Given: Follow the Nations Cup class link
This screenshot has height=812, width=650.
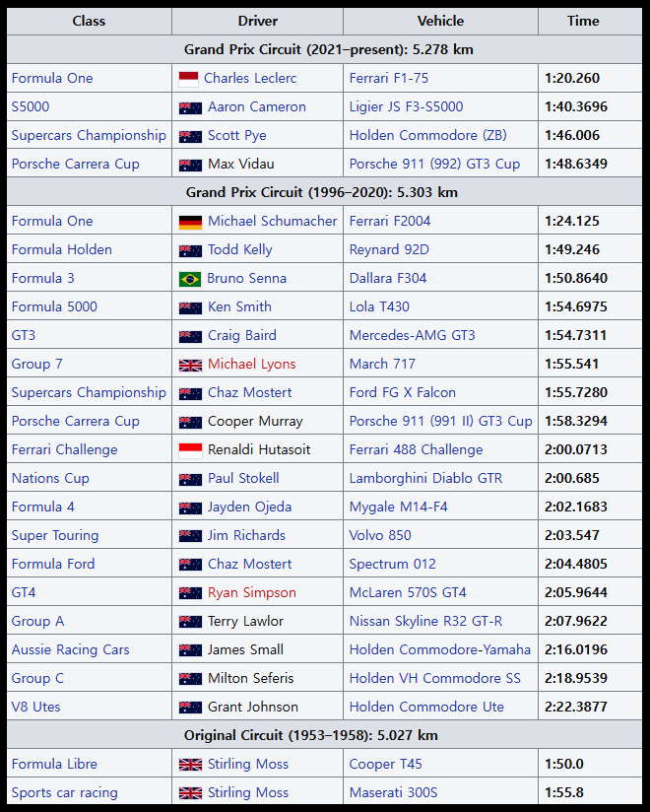Looking at the screenshot, I should coord(50,478).
